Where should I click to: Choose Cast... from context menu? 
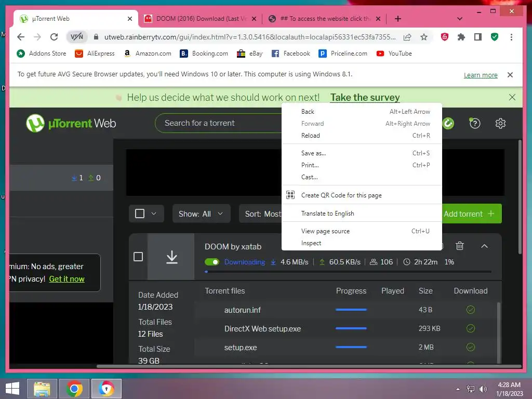click(362, 177)
